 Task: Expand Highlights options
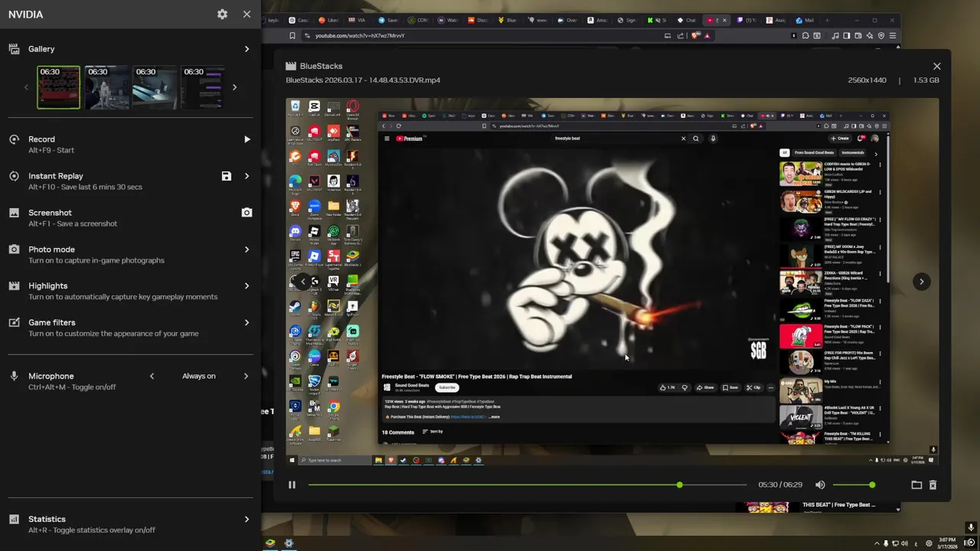coord(247,285)
